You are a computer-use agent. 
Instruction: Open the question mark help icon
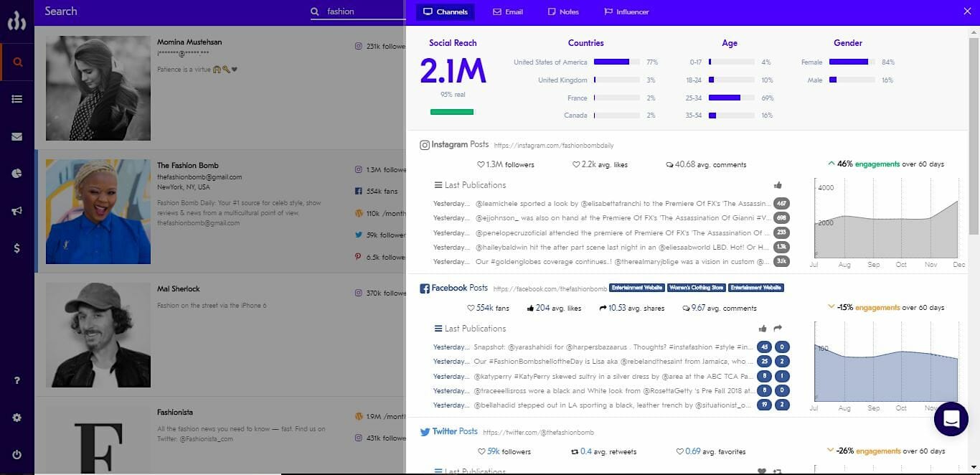17,380
